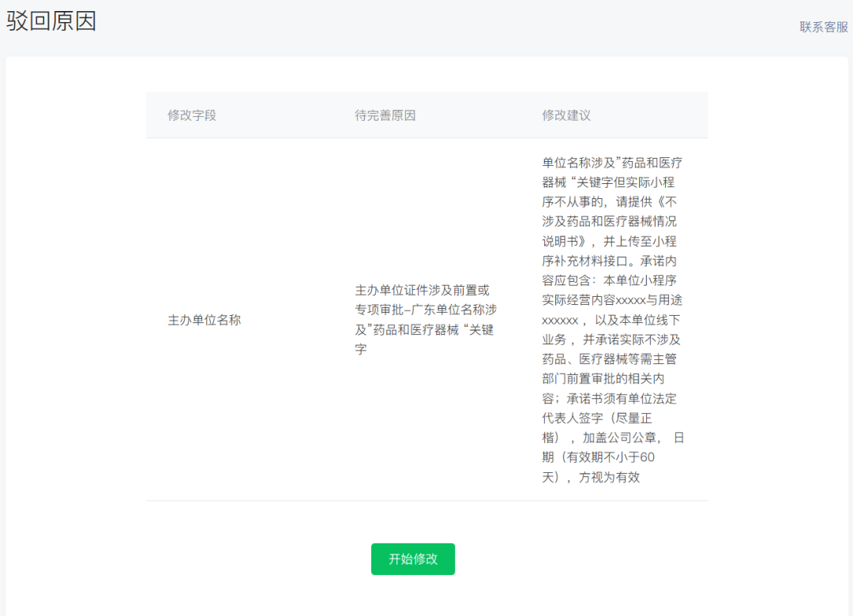Click the 期（有效期不小于60 line
This screenshot has height=616, width=853.
click(x=598, y=457)
